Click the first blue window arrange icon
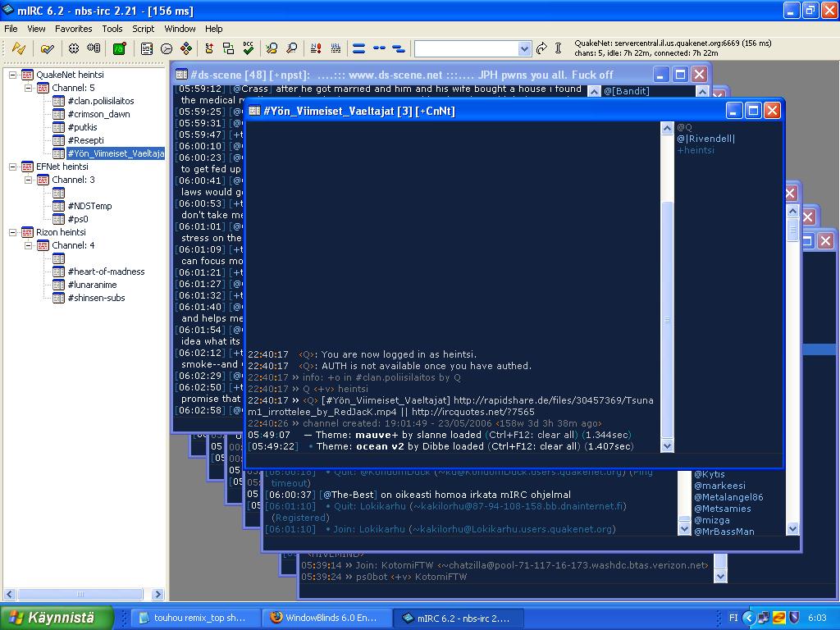The height and width of the screenshot is (630, 840). pos(359,48)
